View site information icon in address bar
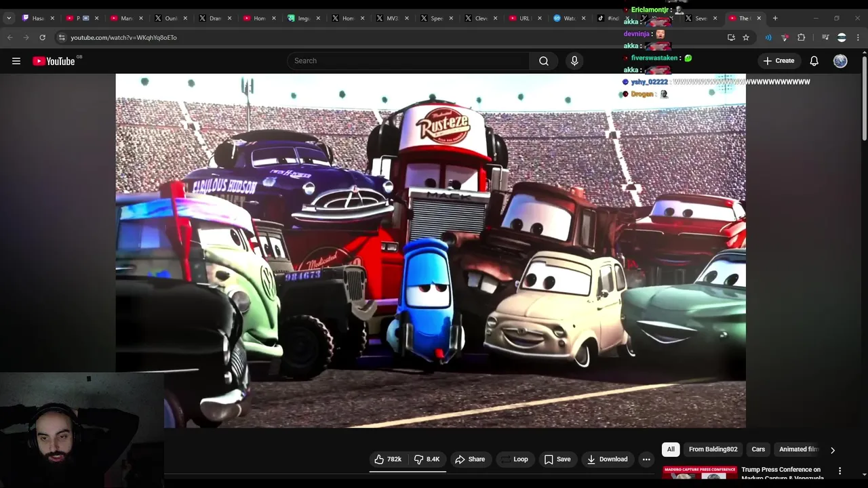 [62, 37]
